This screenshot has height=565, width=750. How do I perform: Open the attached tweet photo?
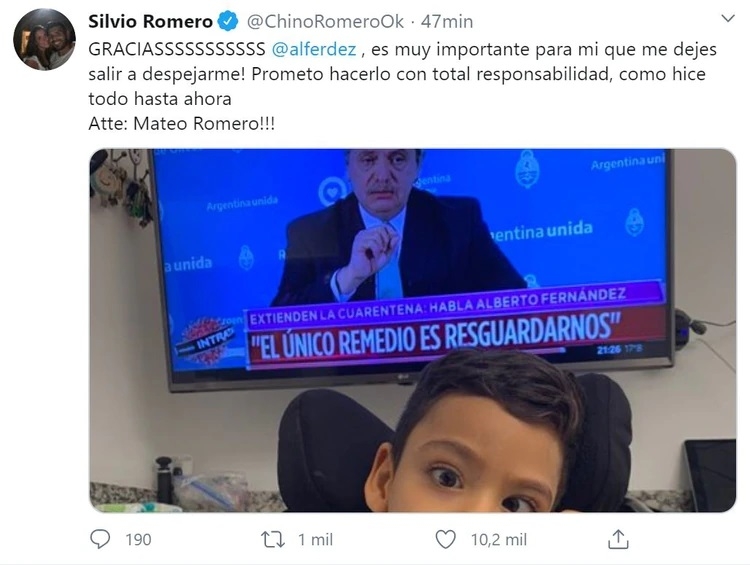[x=412, y=331]
